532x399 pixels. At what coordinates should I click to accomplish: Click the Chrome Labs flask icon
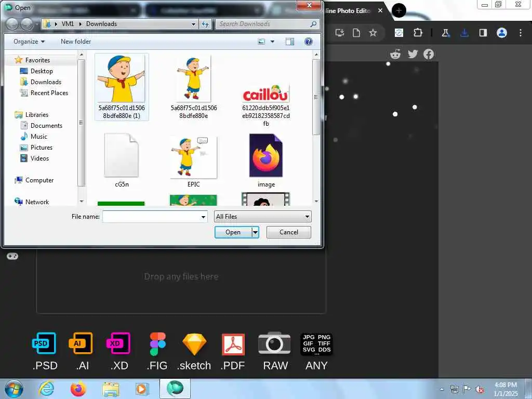(x=445, y=33)
